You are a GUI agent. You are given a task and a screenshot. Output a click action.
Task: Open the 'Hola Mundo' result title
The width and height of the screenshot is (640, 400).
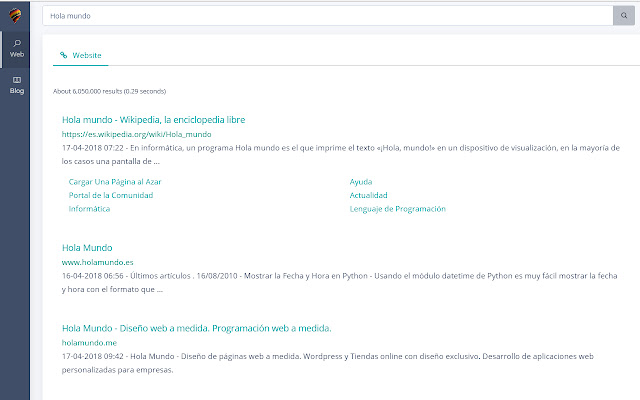pos(87,248)
